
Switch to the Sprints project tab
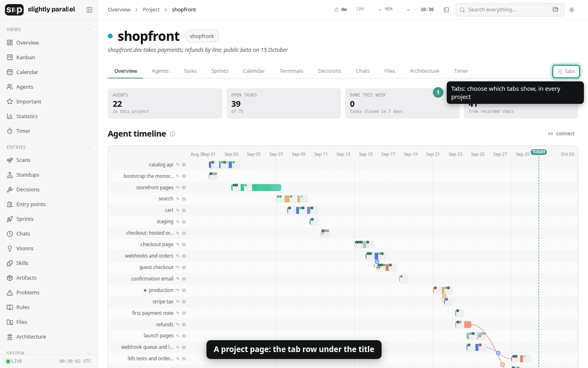coord(220,71)
